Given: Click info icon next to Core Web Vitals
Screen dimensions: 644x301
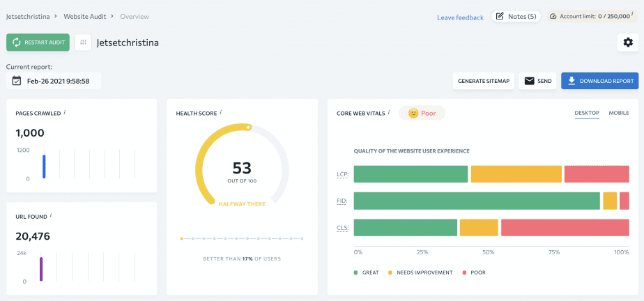Looking at the screenshot, I should [x=390, y=112].
